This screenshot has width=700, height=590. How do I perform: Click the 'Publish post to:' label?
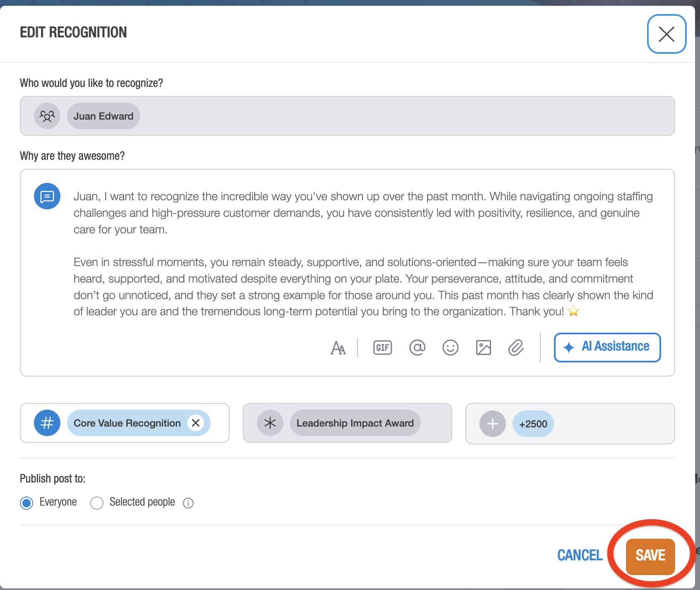[x=53, y=479]
